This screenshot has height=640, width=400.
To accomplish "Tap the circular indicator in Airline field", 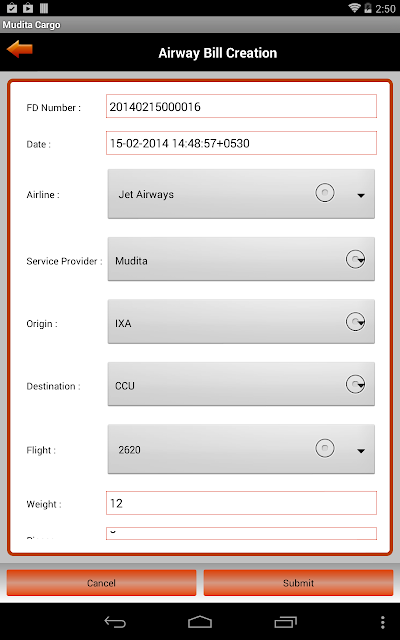I will (325, 193).
